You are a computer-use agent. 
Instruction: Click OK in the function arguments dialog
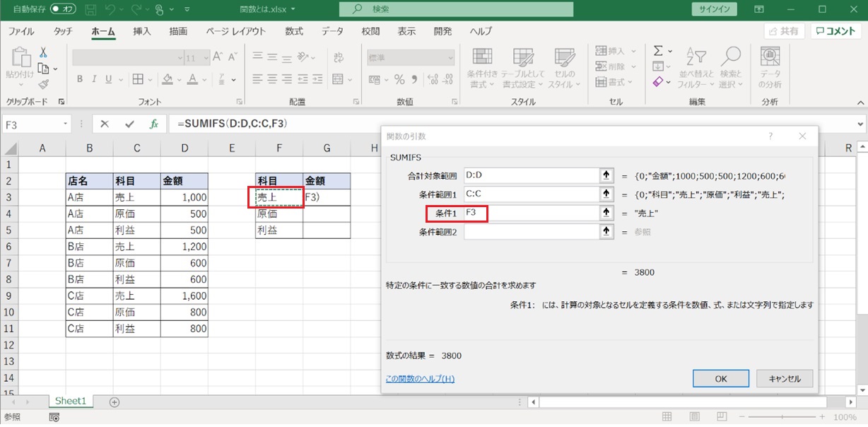pyautogui.click(x=720, y=378)
